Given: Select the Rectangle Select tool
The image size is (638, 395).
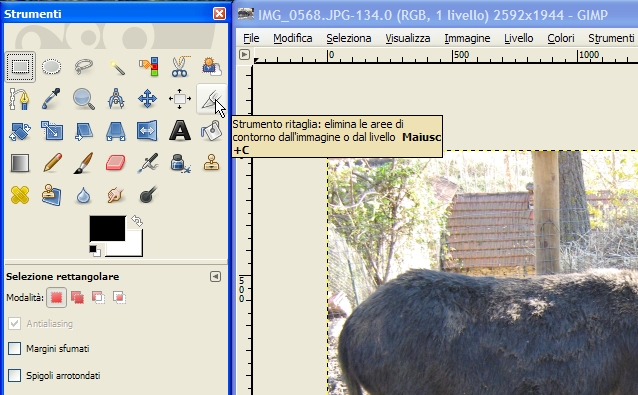Looking at the screenshot, I should pyautogui.click(x=20, y=66).
